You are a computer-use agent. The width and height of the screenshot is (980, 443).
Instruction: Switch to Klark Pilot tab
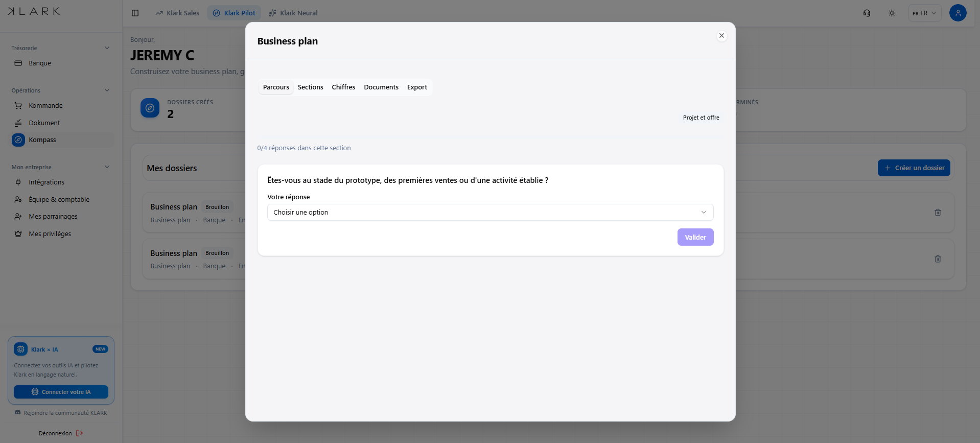[234, 13]
